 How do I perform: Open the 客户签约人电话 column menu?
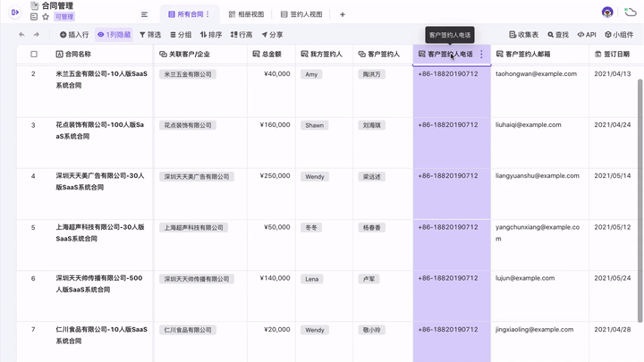point(481,55)
